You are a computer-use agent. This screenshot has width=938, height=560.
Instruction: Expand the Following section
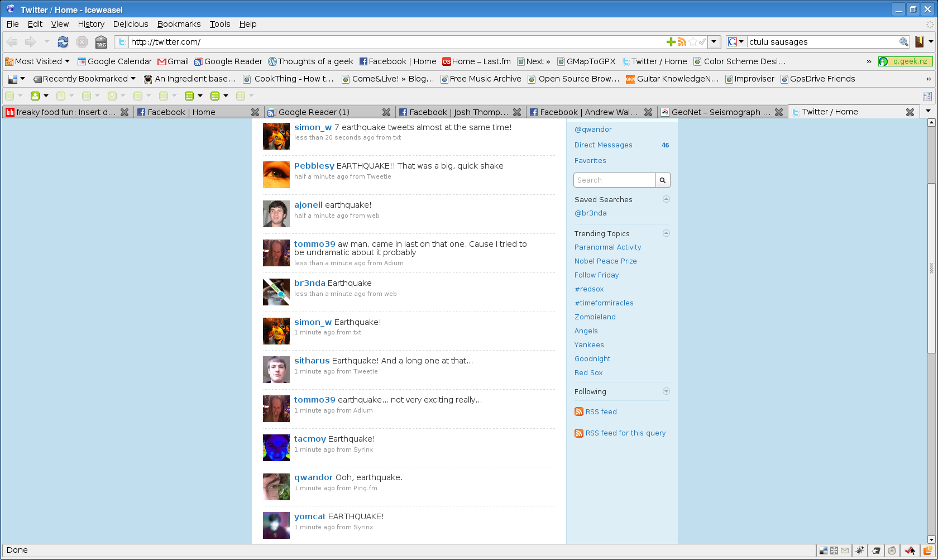click(666, 391)
